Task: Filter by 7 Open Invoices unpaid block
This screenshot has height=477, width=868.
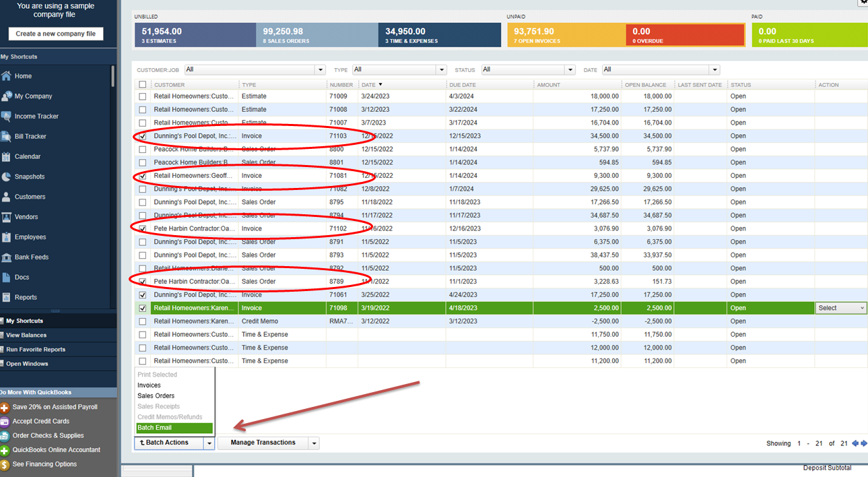Action: pos(566,35)
